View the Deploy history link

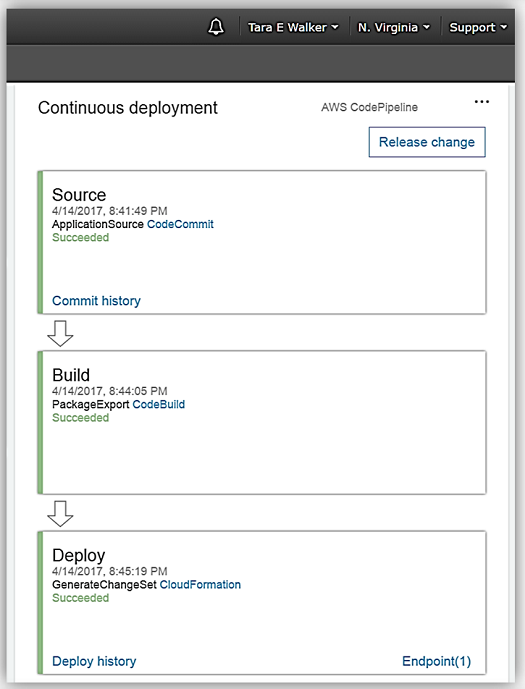(x=94, y=661)
